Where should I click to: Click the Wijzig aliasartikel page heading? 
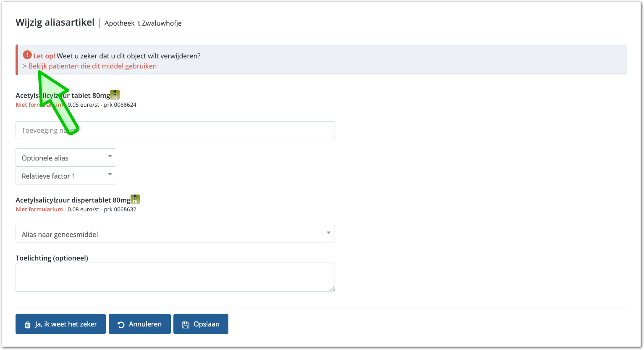click(55, 22)
